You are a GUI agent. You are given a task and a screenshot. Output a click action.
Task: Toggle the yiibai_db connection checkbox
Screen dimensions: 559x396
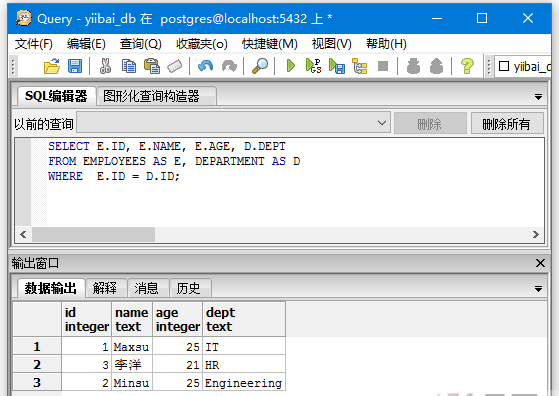point(504,66)
